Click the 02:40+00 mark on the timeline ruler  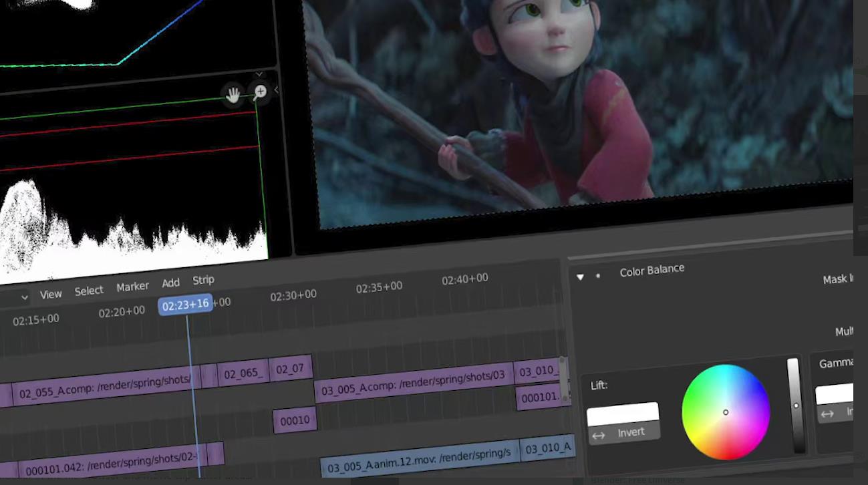[x=464, y=279]
